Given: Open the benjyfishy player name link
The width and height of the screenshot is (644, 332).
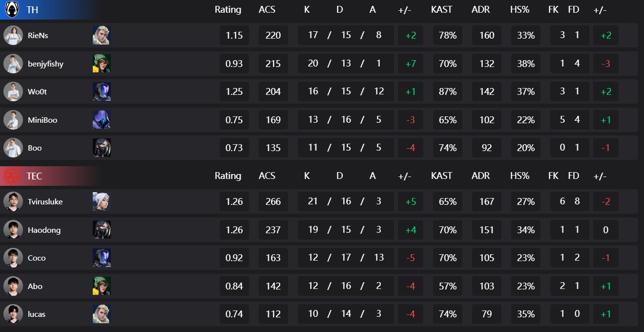Looking at the screenshot, I should (46, 64).
